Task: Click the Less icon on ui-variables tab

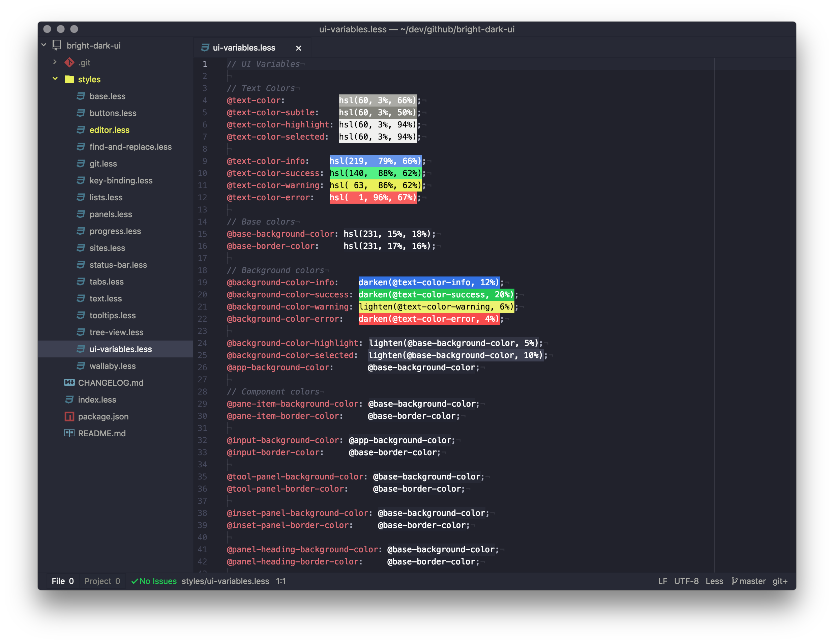Action: pyautogui.click(x=205, y=47)
